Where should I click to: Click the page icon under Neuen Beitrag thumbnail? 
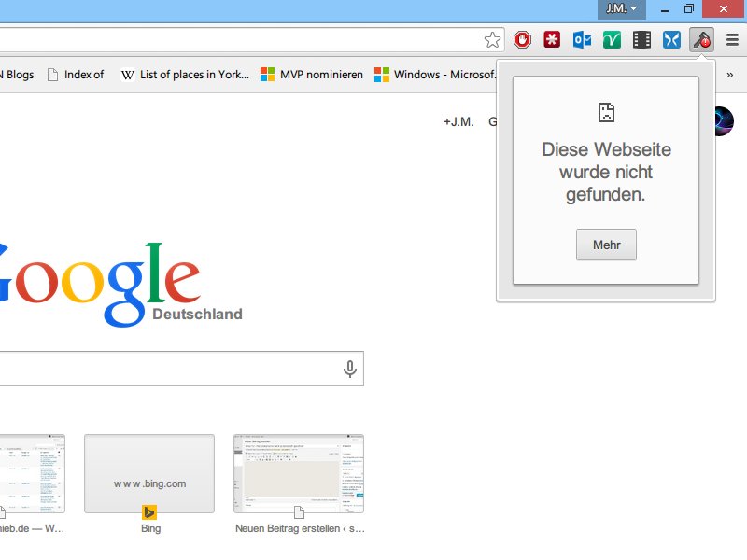coord(299,512)
